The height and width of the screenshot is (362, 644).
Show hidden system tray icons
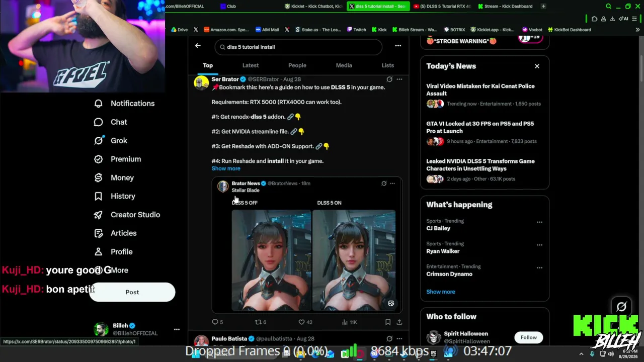[x=581, y=354]
